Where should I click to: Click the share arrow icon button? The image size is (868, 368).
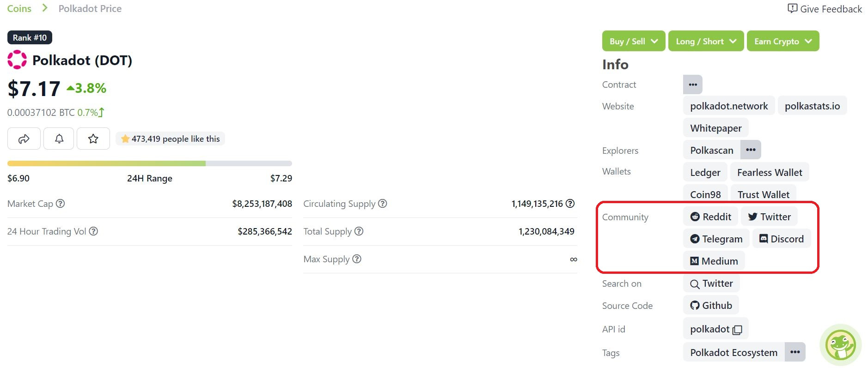point(24,139)
